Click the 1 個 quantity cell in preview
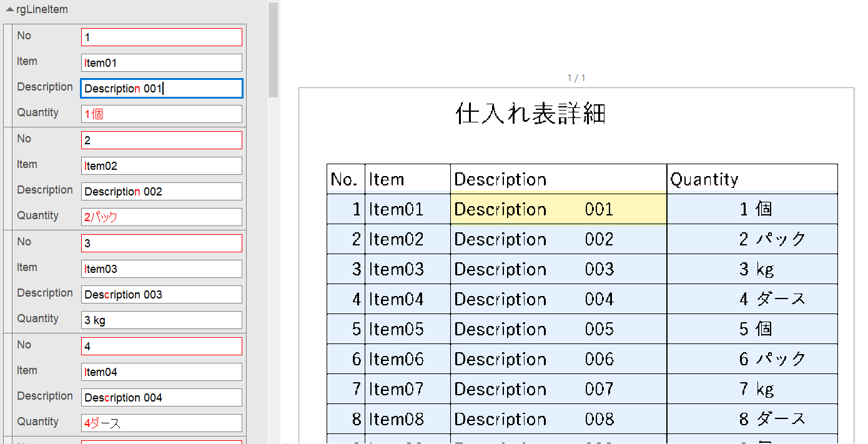 point(752,209)
